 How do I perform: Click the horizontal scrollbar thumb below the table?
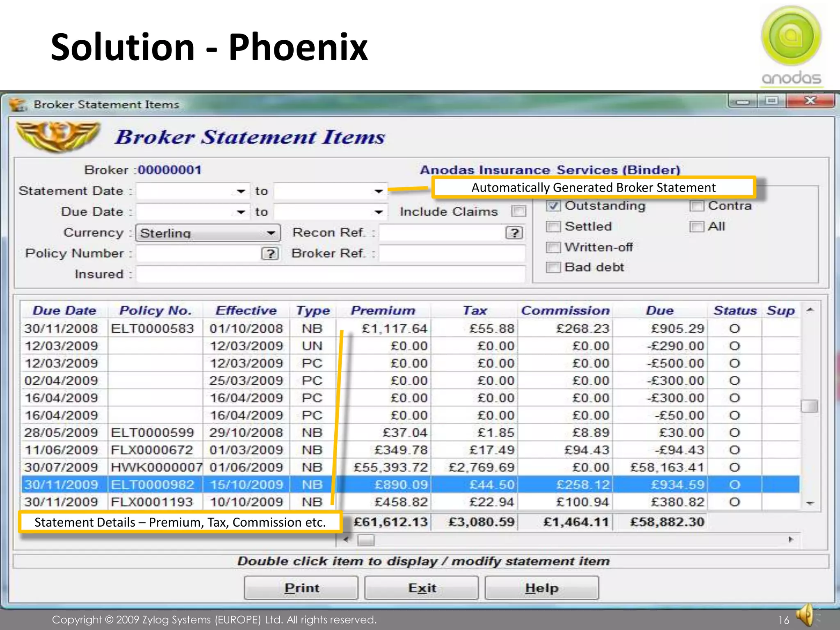(x=366, y=540)
